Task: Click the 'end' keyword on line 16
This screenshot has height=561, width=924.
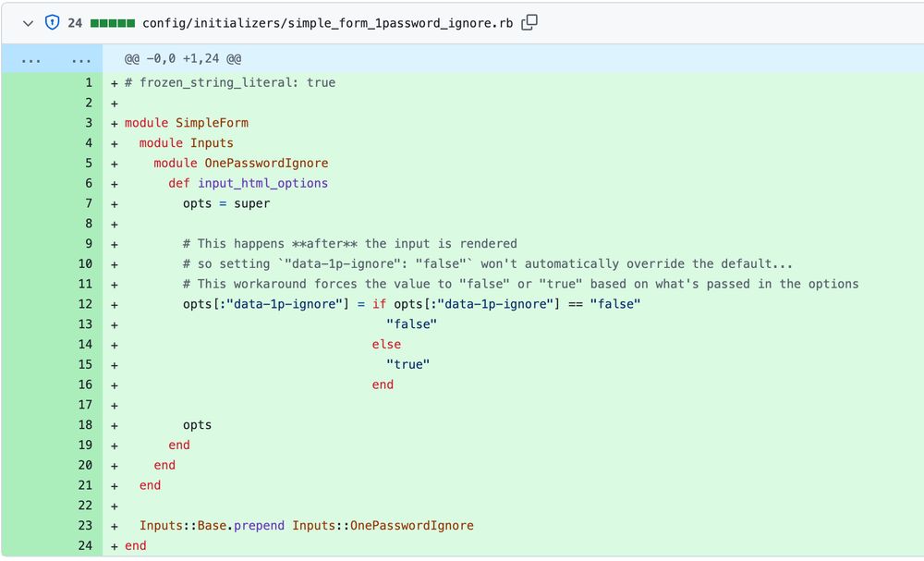Action: (x=383, y=384)
